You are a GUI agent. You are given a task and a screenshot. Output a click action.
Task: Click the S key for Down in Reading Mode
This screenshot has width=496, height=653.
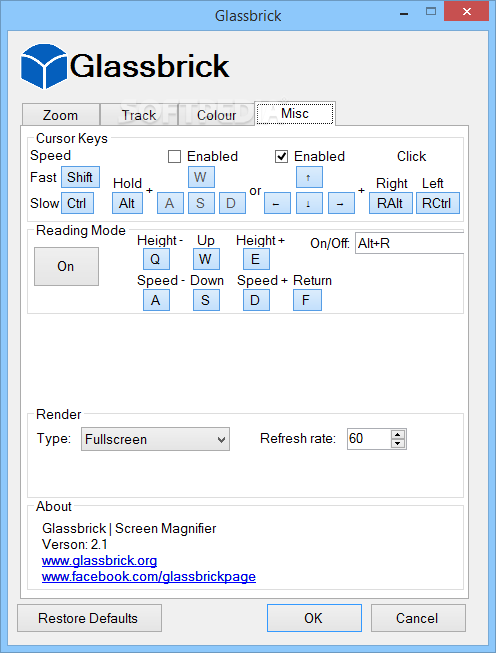[x=206, y=300]
